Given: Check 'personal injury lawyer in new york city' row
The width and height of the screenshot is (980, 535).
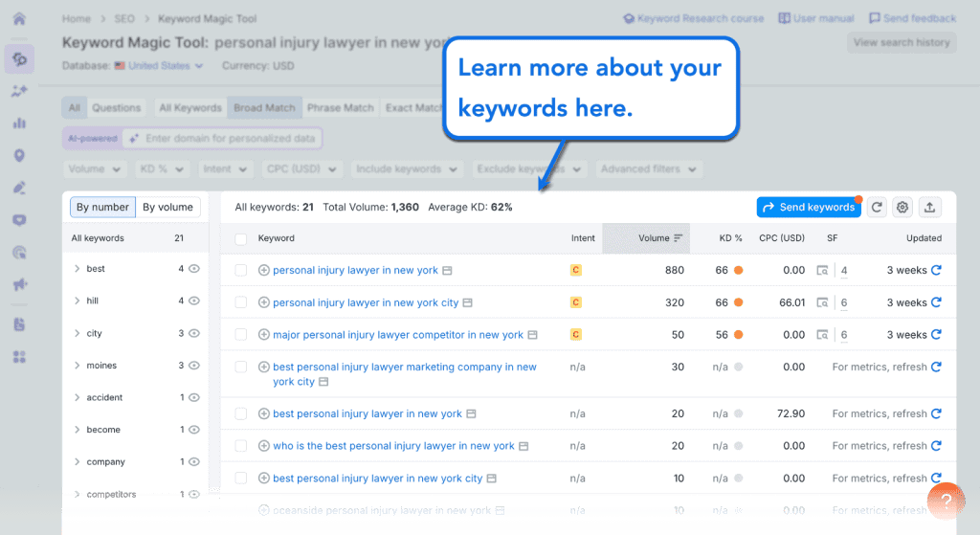Looking at the screenshot, I should [240, 302].
